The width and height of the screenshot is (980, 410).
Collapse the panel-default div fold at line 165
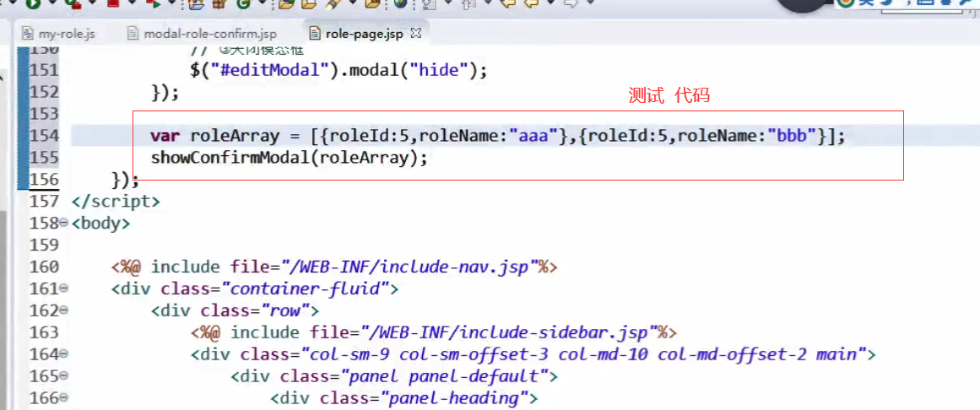pos(64,376)
